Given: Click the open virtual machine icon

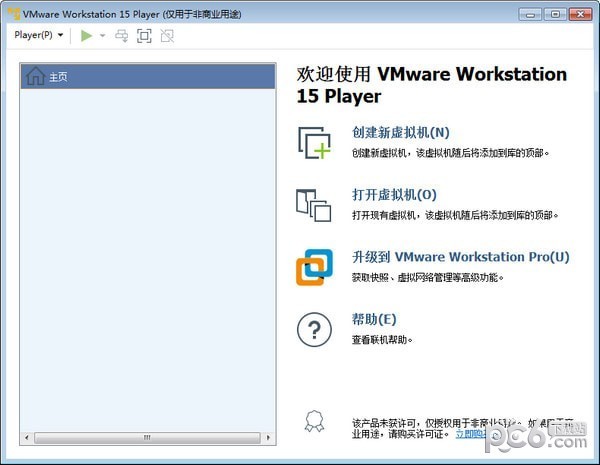Looking at the screenshot, I should point(314,205).
